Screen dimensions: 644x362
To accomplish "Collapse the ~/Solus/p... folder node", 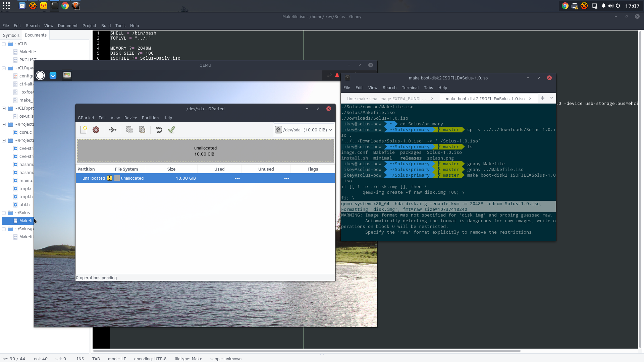I will pos(4,229).
